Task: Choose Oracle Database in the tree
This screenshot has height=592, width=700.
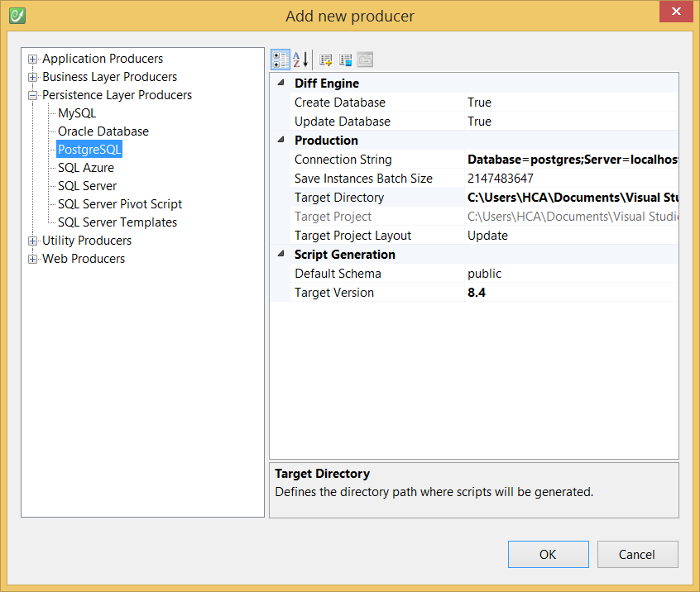Action: point(103,131)
